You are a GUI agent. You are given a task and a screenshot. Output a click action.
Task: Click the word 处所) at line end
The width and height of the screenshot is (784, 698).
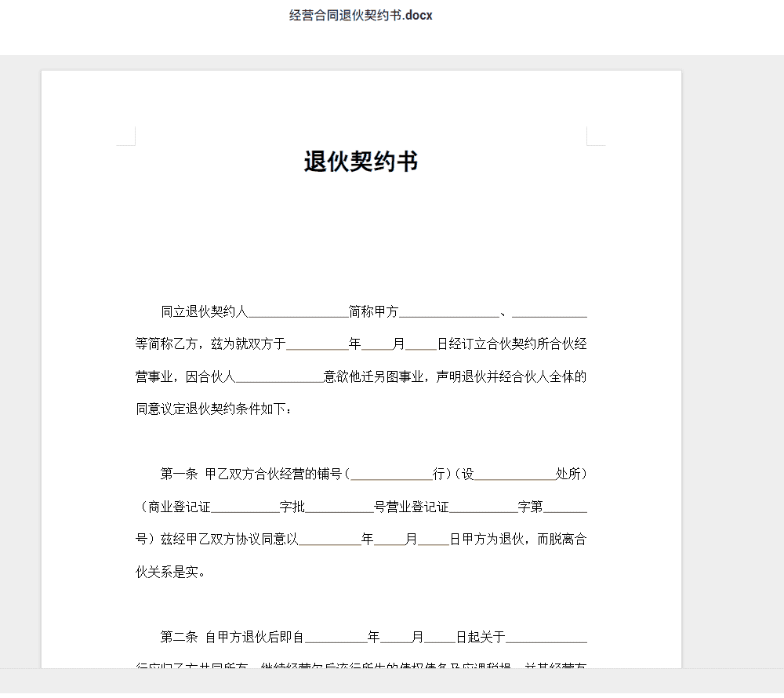pos(571,474)
